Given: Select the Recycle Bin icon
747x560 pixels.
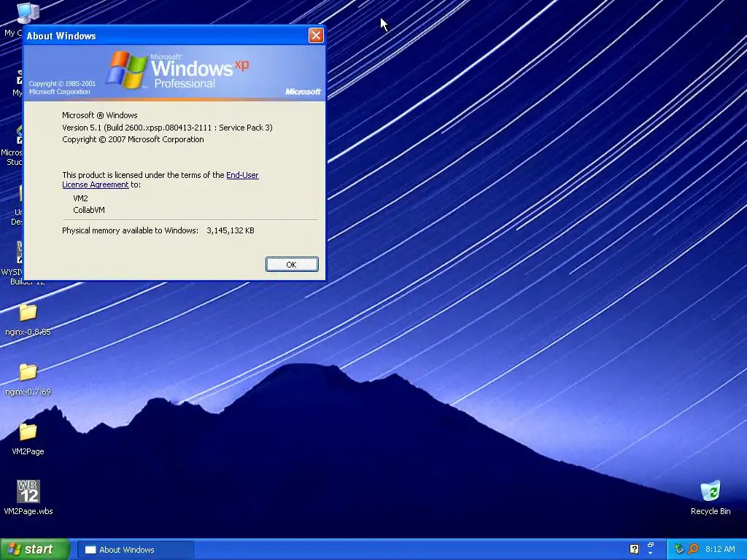Looking at the screenshot, I should click(711, 498).
